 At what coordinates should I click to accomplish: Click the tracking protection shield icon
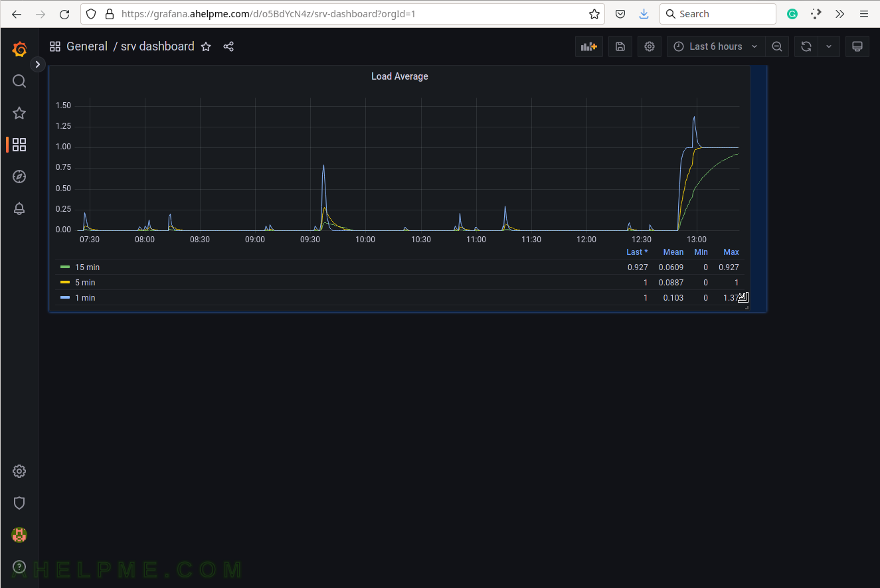click(x=92, y=14)
